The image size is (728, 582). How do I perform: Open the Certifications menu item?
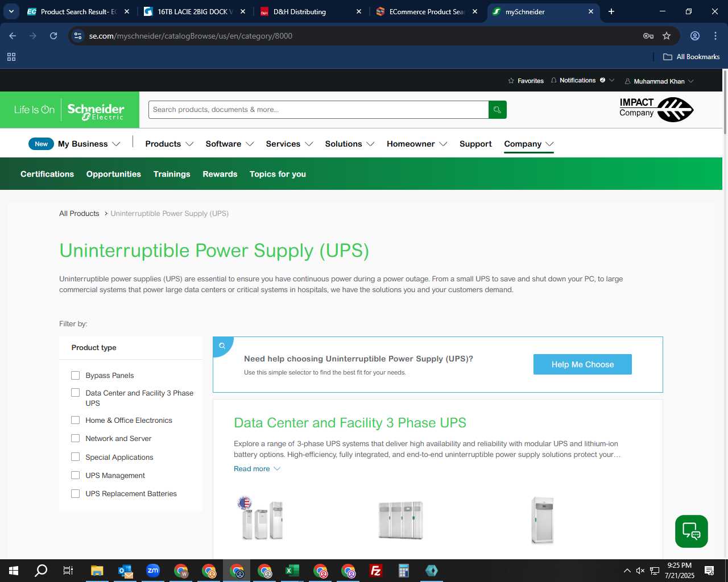(47, 174)
